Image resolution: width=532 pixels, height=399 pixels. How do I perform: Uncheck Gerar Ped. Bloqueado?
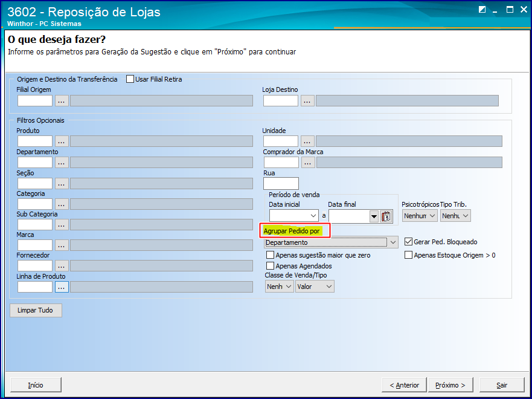(x=408, y=242)
